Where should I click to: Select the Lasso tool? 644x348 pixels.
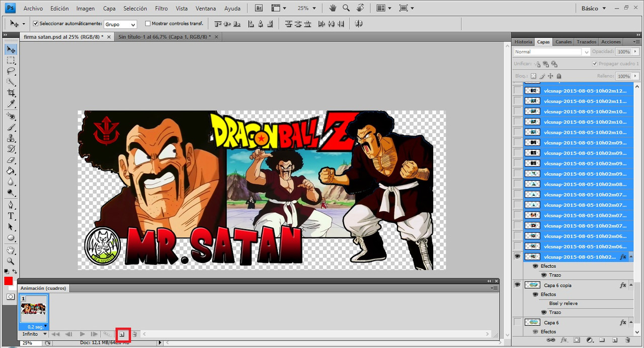click(x=11, y=71)
